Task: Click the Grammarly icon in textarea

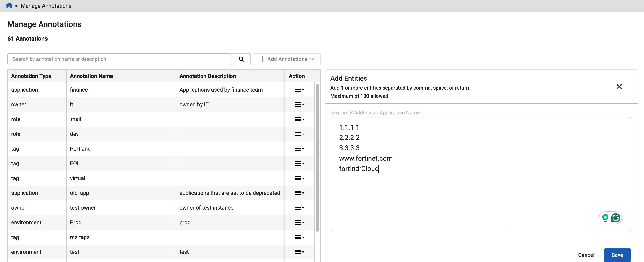Action: (616, 218)
